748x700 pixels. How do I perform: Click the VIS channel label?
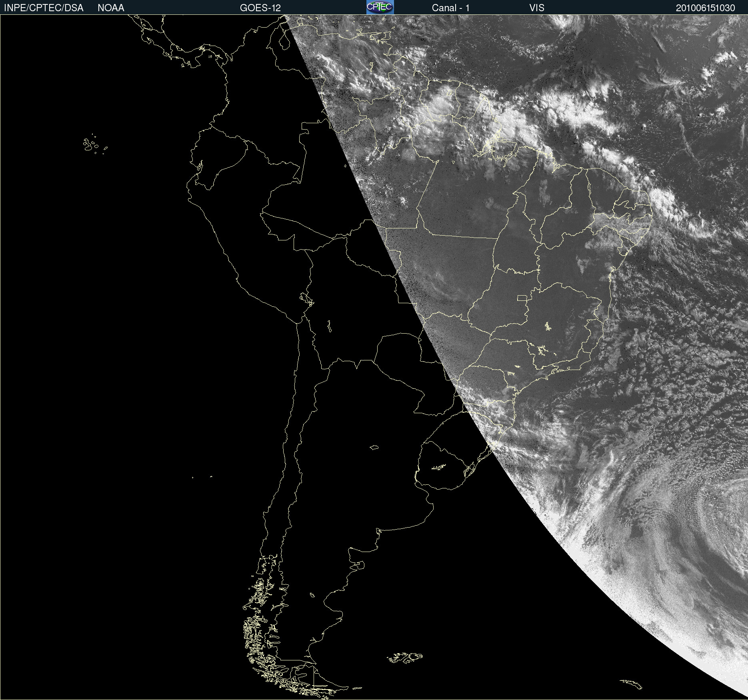pyautogui.click(x=537, y=8)
